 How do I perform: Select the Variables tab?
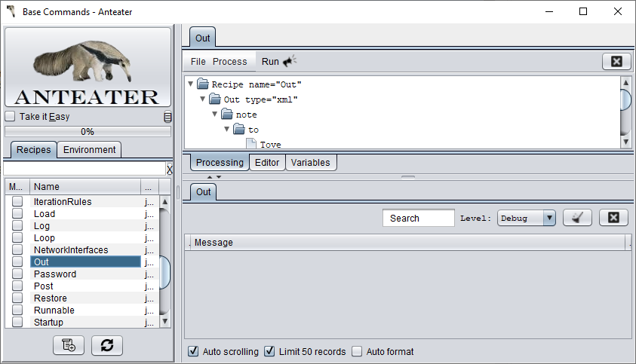pyautogui.click(x=310, y=162)
